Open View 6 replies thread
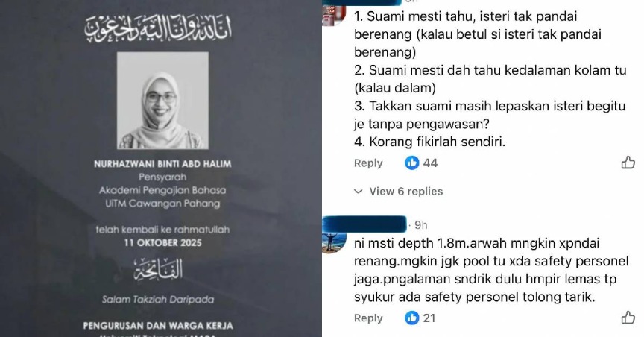 (405, 191)
